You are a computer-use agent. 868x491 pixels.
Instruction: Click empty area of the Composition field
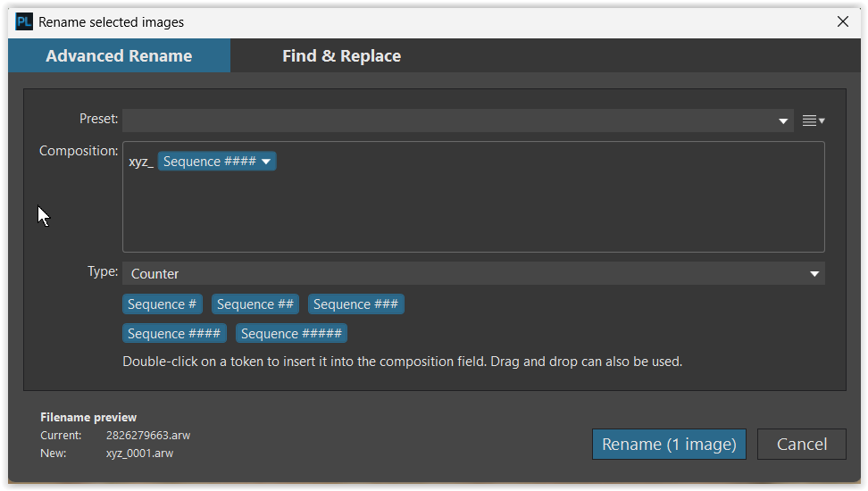point(473,210)
